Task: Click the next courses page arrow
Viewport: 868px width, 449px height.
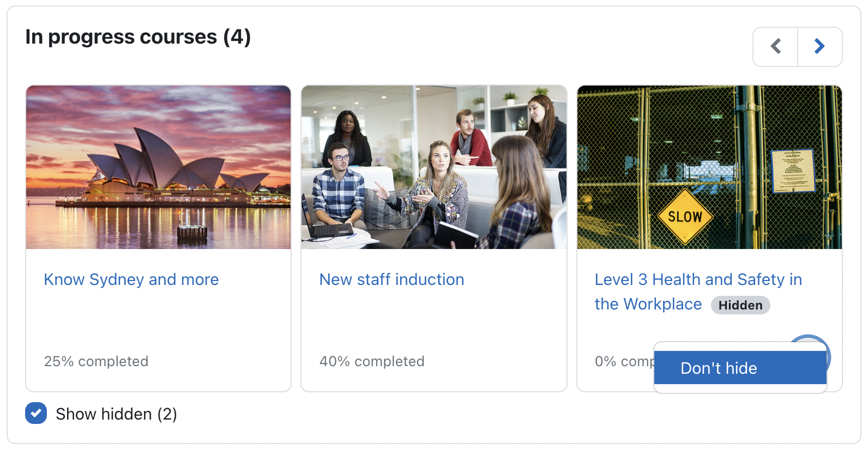Action: pyautogui.click(x=819, y=46)
